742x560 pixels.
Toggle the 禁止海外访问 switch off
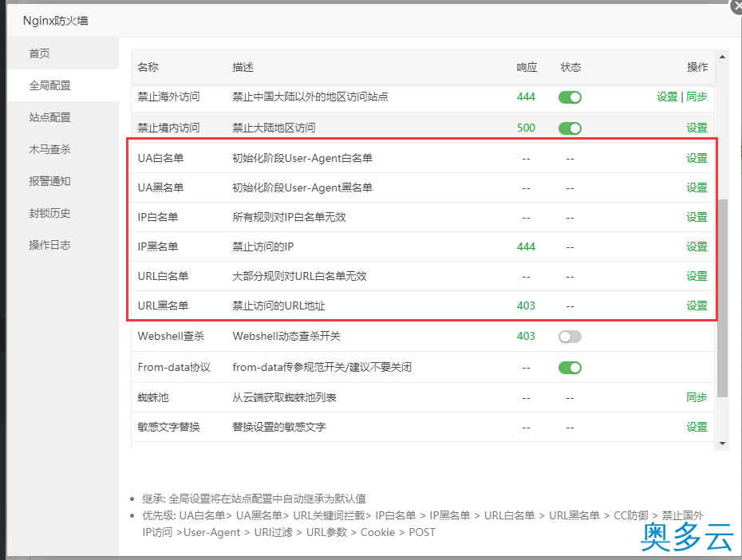click(570, 97)
